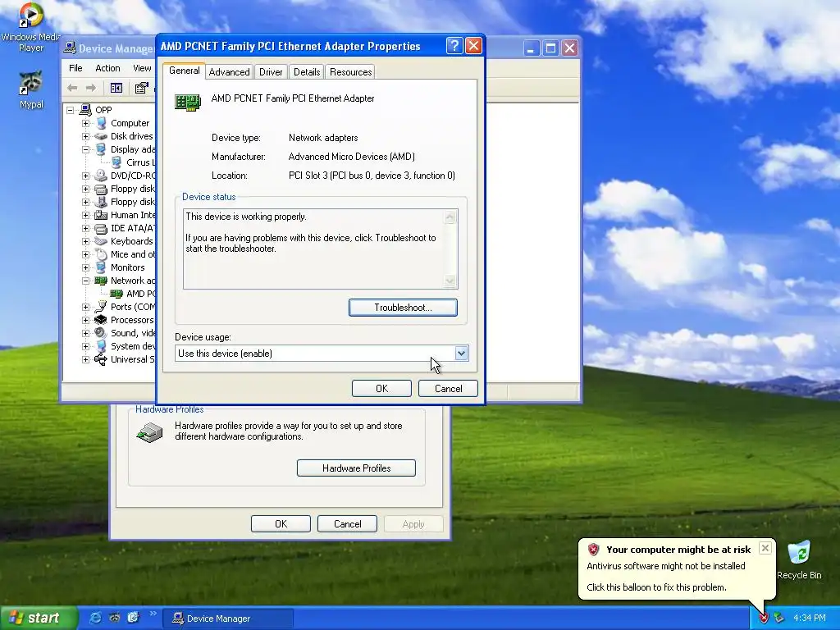Click the Keyboards icon
The image size is (840, 630).
point(101,241)
